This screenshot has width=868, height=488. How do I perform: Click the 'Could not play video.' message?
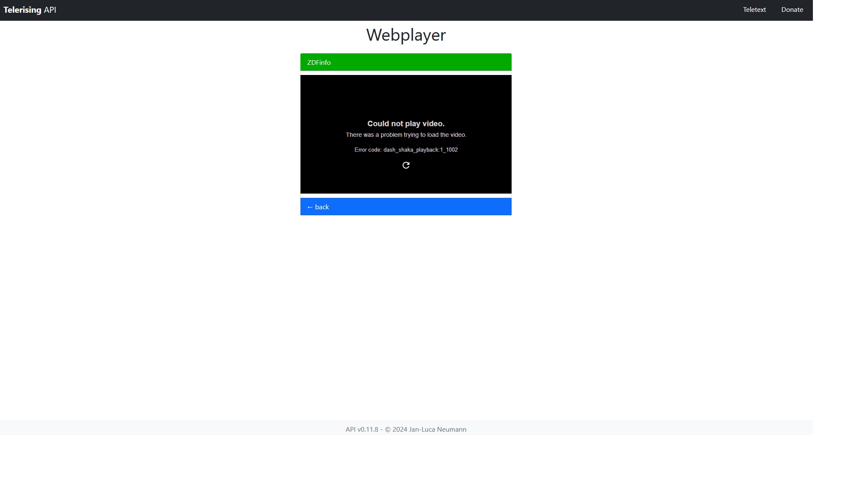(x=406, y=124)
